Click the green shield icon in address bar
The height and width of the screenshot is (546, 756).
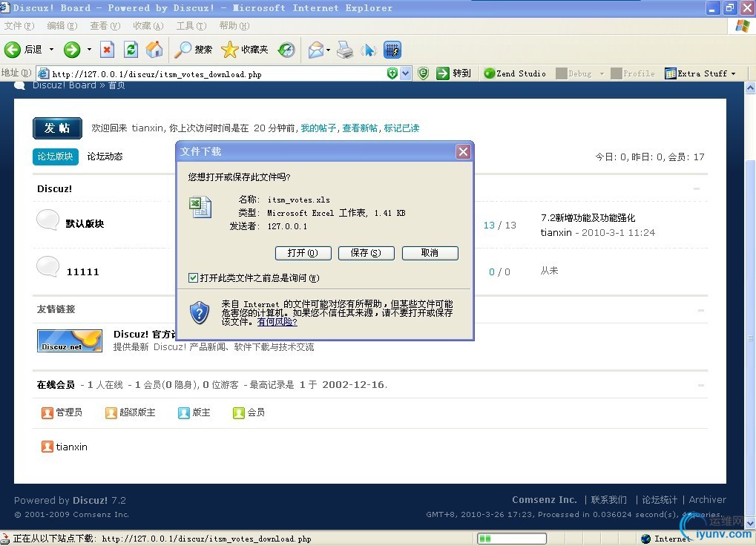coord(392,73)
